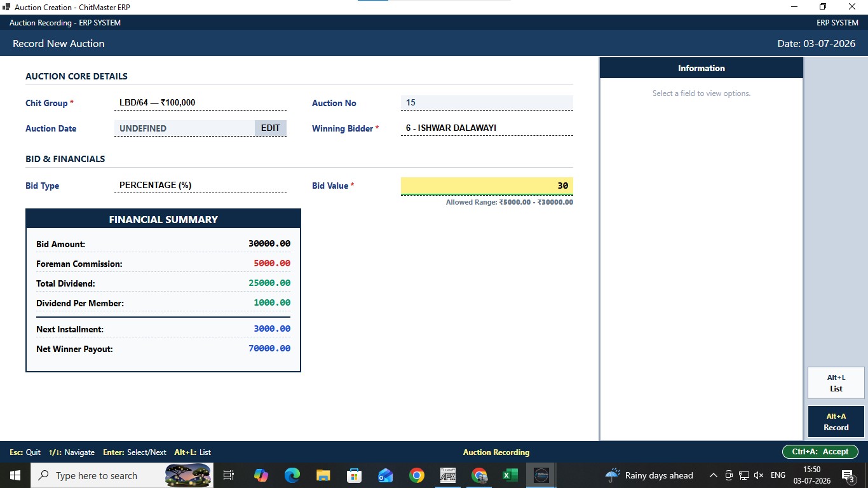Open the Chit Group selection field
868x488 pixels.
201,103
